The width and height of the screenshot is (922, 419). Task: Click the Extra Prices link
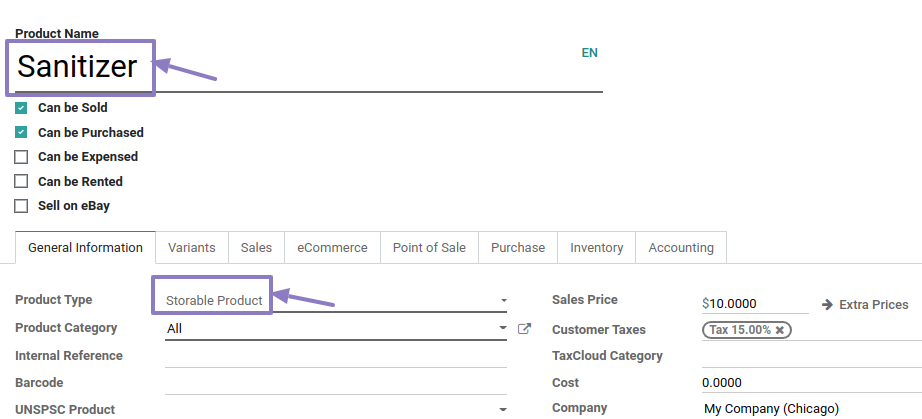point(873,305)
